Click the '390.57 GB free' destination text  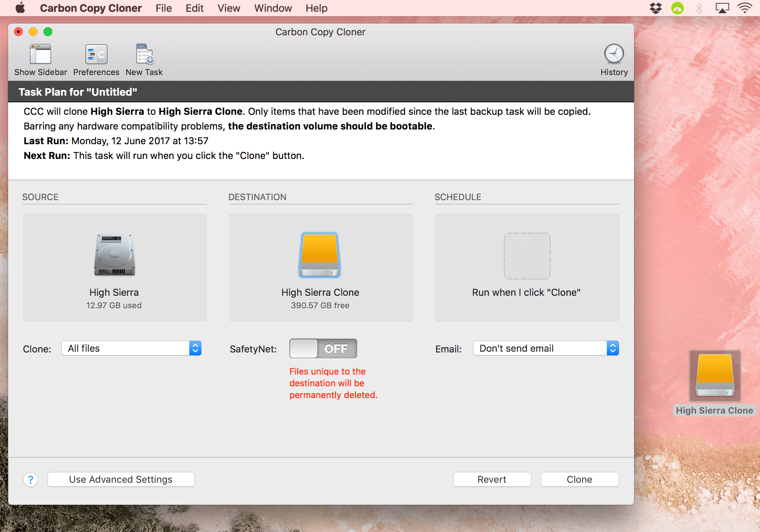tap(320, 305)
